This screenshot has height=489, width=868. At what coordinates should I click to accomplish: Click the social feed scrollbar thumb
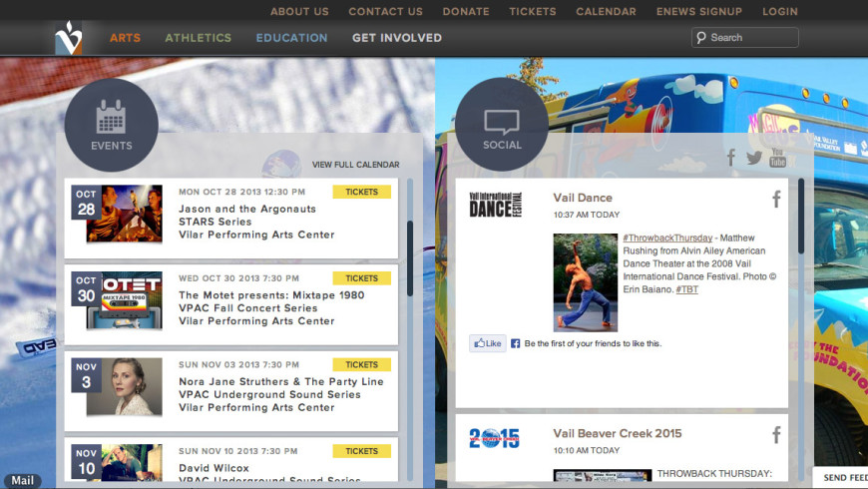coord(801,216)
